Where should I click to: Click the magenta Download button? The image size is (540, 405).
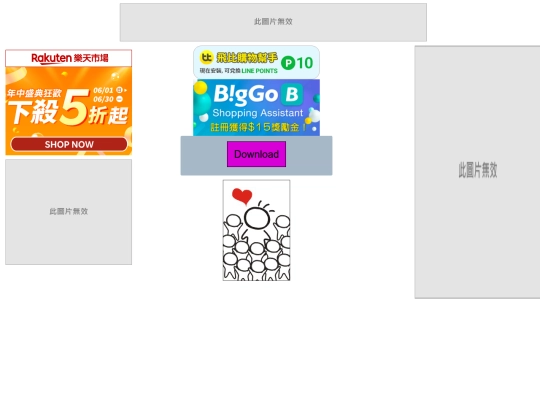[x=256, y=154]
